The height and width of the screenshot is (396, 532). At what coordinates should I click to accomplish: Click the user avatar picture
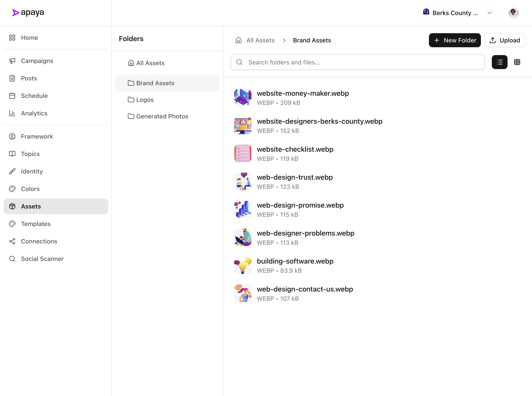pos(513,13)
